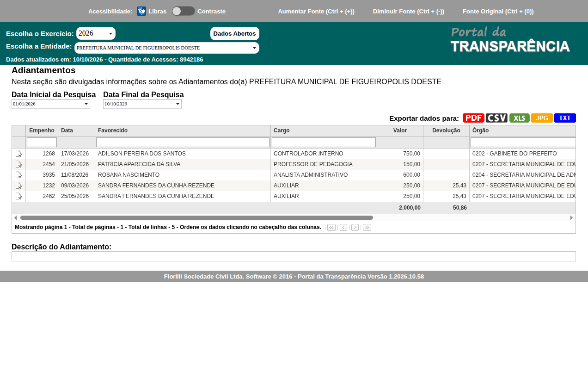Click the Descrição do Adiantamento text box
588x372 pixels.
[294, 256]
